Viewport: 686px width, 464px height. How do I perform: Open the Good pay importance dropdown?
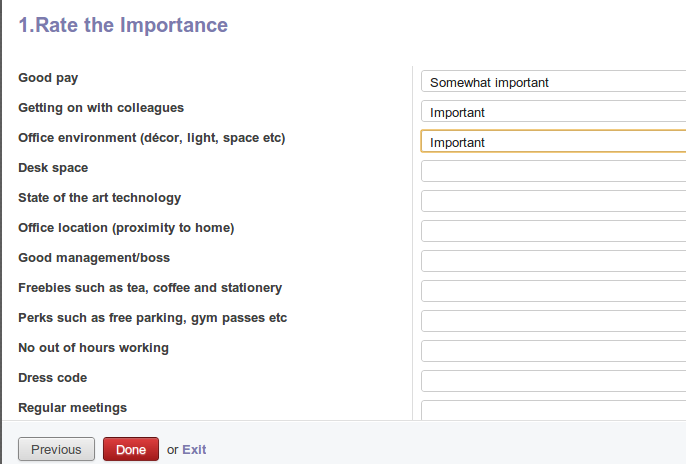point(553,82)
